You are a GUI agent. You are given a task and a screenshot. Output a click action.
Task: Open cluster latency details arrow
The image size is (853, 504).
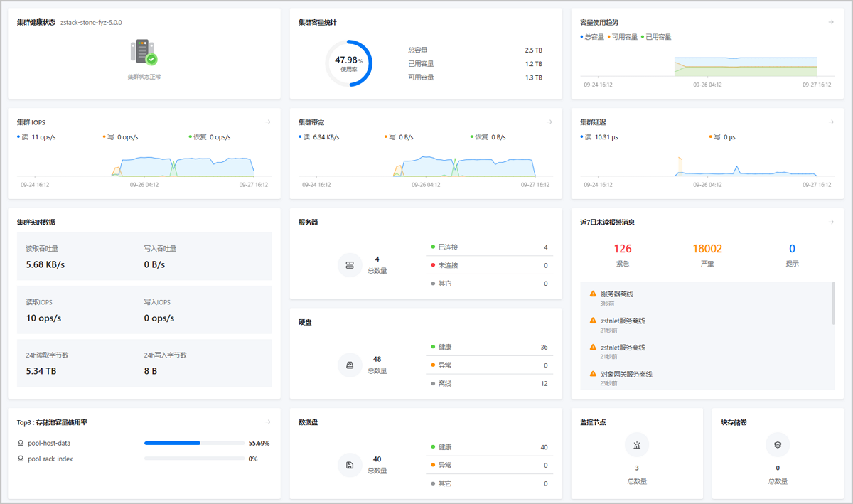(x=831, y=122)
